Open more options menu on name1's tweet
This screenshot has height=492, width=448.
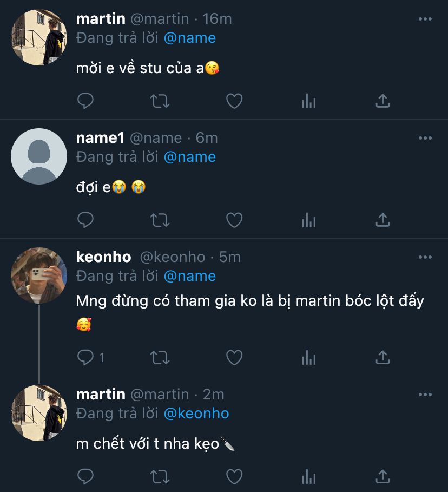[425, 138]
